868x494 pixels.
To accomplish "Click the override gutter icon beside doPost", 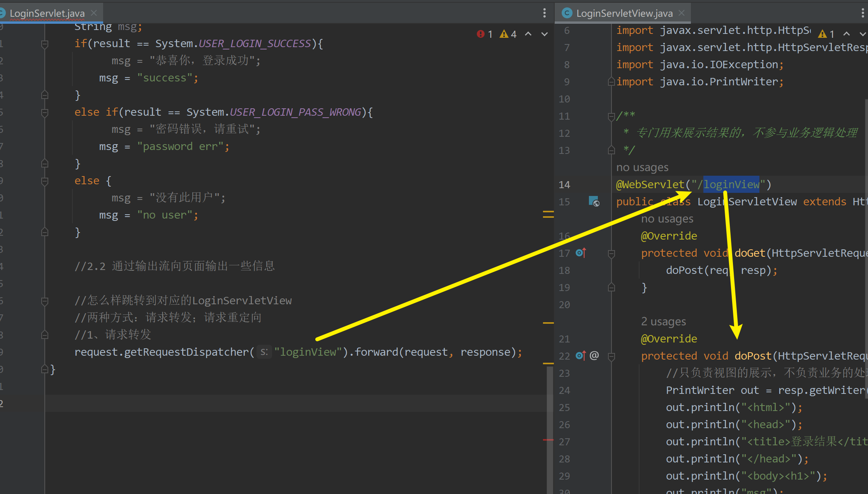I will pos(580,356).
